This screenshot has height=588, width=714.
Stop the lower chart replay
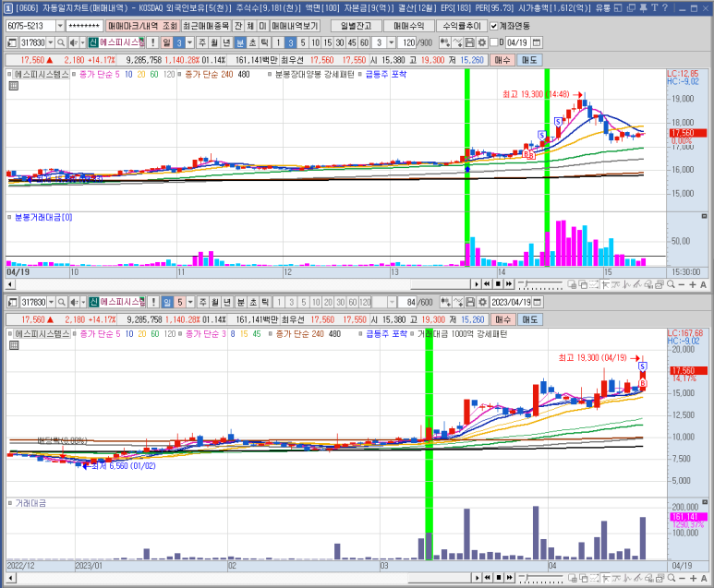pos(499,578)
